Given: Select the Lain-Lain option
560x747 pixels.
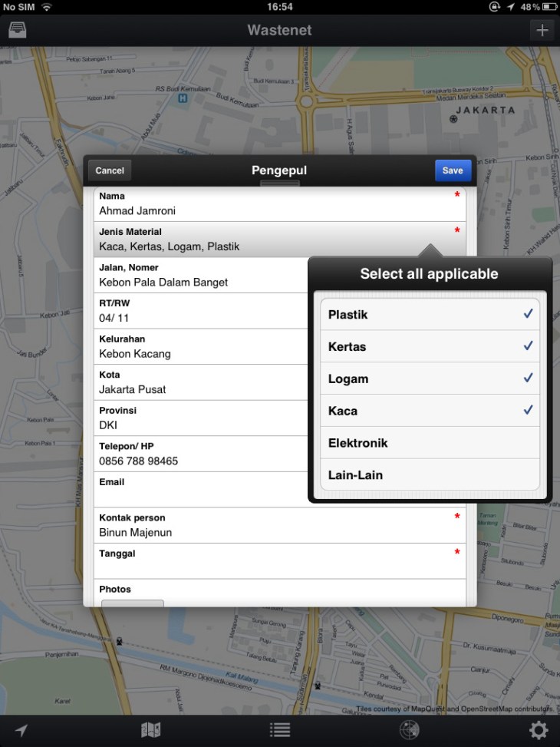Looking at the screenshot, I should click(430, 475).
